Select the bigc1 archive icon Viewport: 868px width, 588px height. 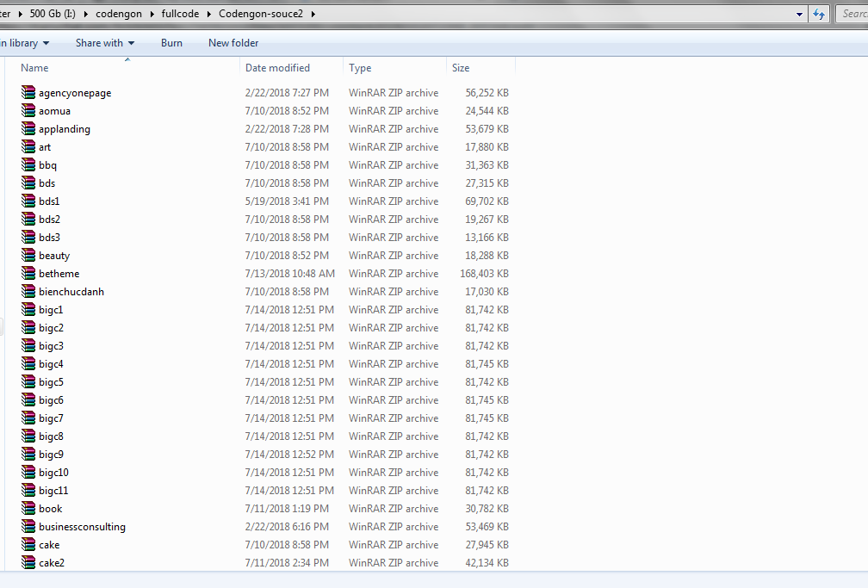tap(28, 310)
